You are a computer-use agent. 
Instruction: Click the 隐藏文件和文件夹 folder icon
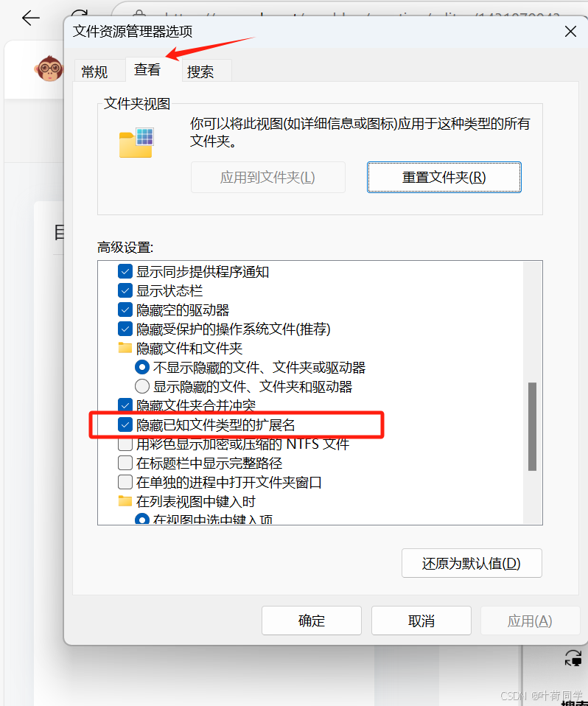[x=125, y=348]
